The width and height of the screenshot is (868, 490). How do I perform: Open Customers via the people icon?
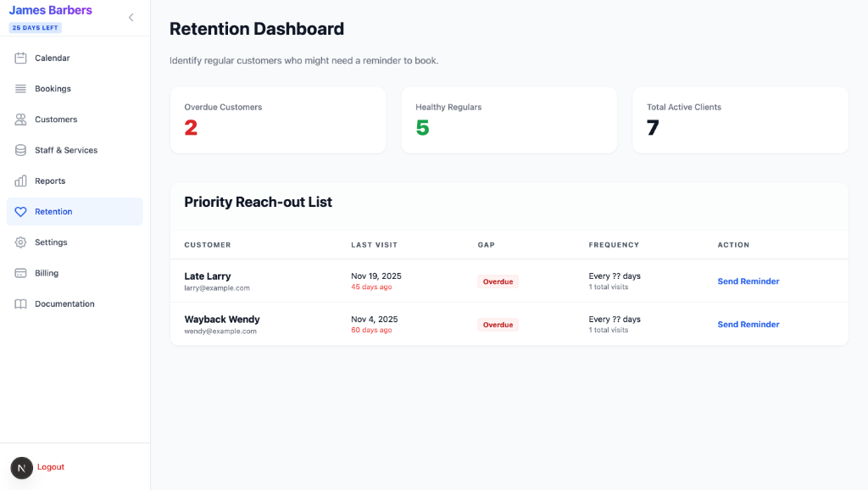20,120
